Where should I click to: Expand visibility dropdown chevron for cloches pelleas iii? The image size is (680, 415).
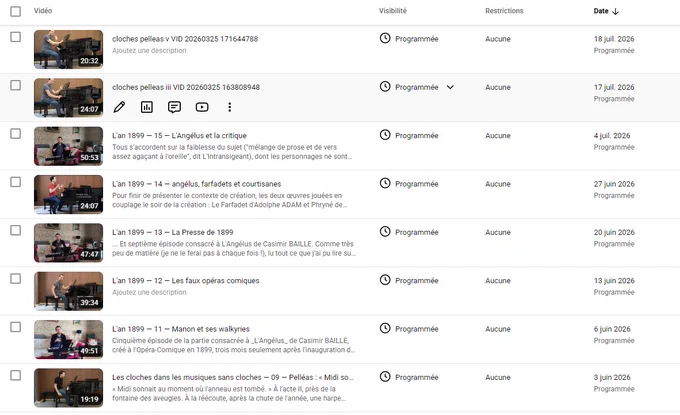click(x=450, y=87)
